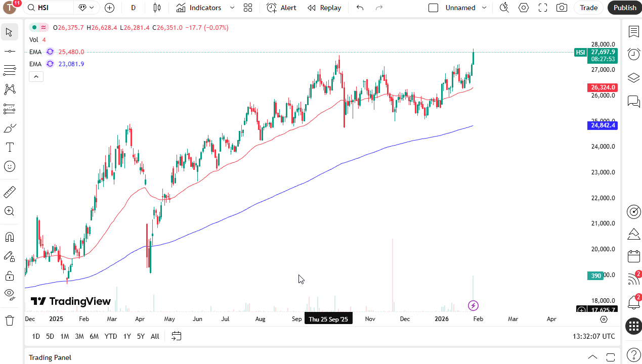
Task: Switch to the 1D time range
Action: [36, 336]
